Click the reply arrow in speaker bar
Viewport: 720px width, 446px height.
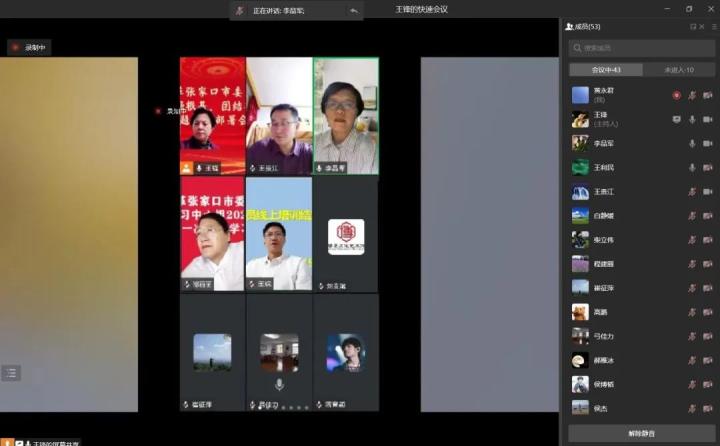(x=354, y=10)
